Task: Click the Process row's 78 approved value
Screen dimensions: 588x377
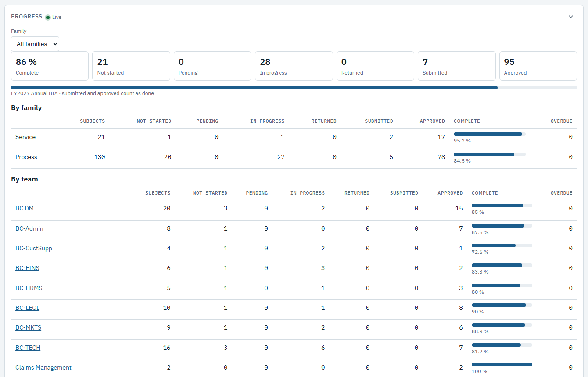Action: coord(441,157)
